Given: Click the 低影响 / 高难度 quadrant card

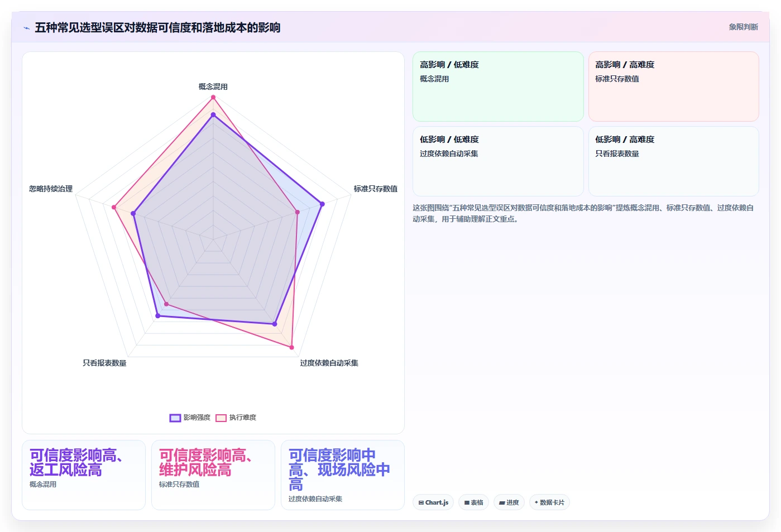Looking at the screenshot, I should [673, 161].
